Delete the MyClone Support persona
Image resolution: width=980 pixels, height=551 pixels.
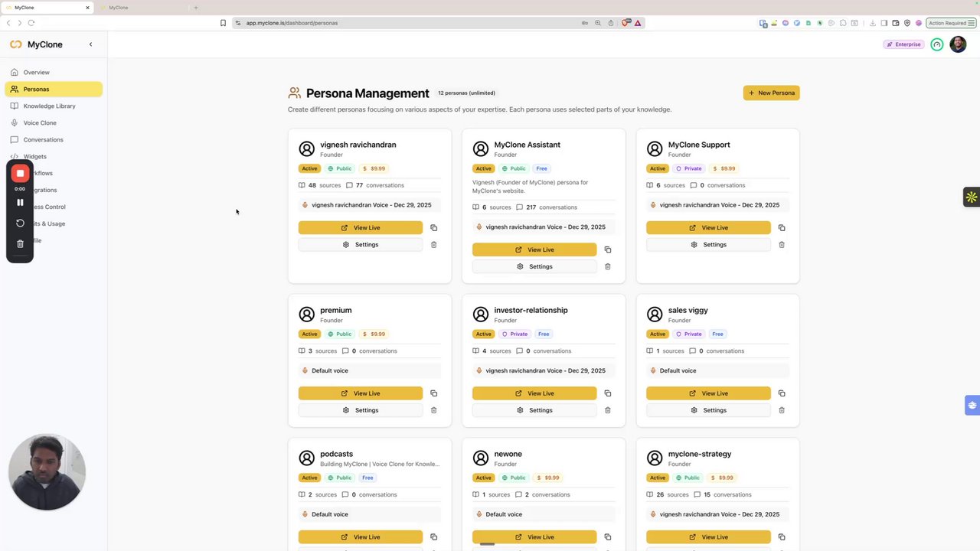tap(782, 245)
